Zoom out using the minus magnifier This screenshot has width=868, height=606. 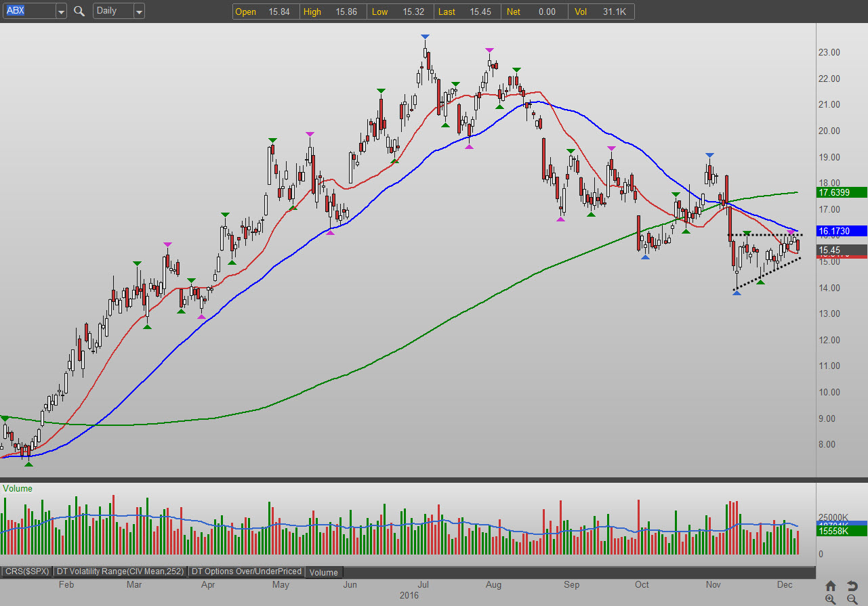pyautogui.click(x=852, y=599)
